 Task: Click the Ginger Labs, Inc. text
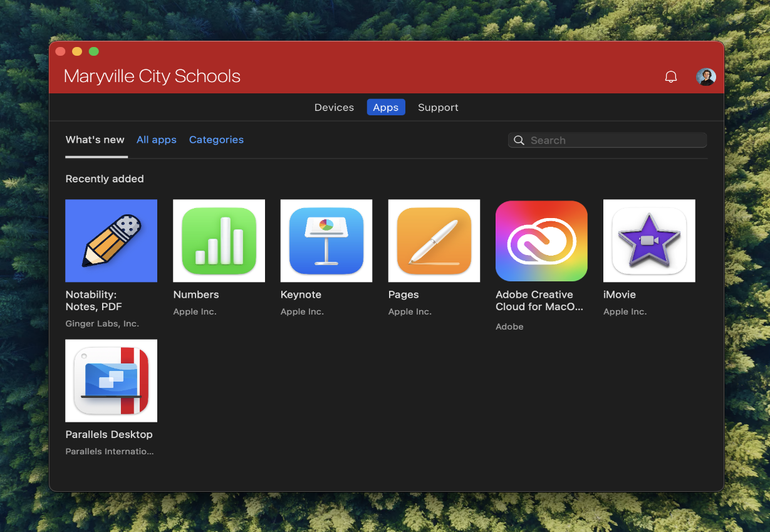pos(102,324)
